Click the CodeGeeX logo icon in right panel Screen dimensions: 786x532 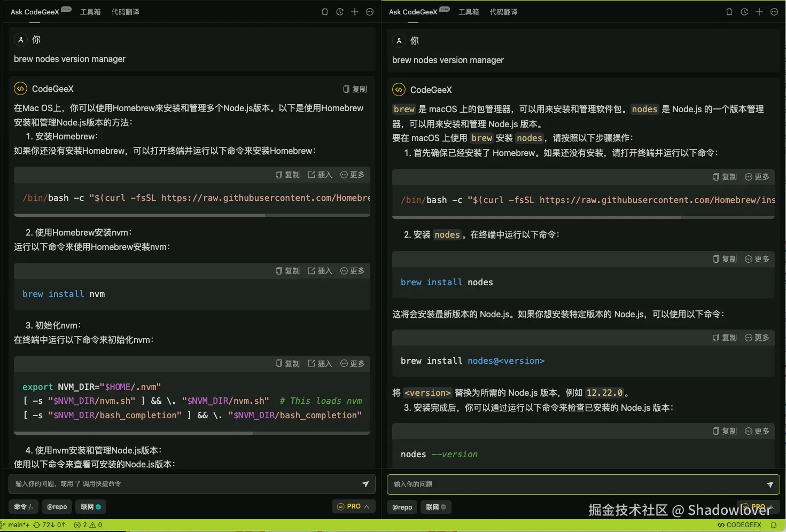tap(399, 90)
